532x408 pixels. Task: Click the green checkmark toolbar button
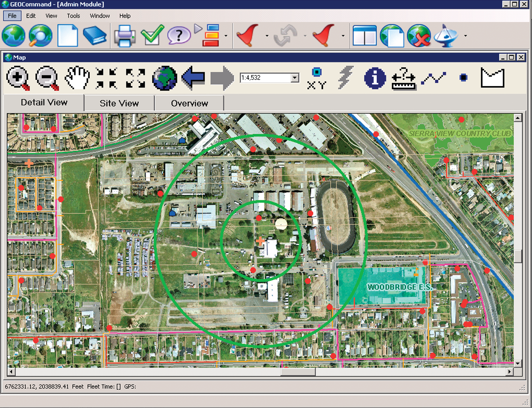tap(151, 36)
